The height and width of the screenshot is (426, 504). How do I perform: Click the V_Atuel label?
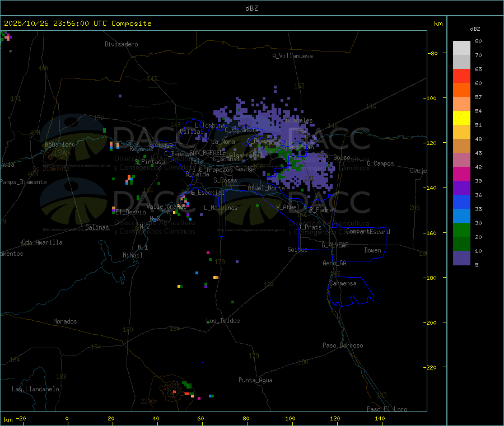coord(288,207)
